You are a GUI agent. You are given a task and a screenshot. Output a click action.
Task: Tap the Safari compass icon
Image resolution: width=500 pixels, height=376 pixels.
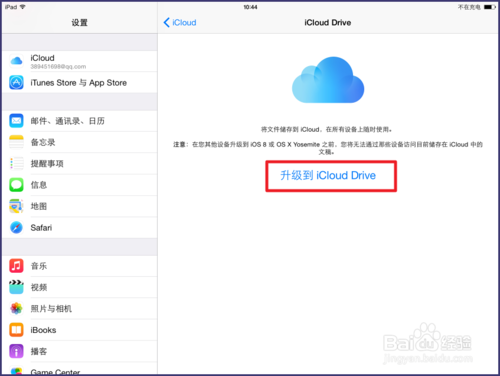pyautogui.click(x=16, y=227)
